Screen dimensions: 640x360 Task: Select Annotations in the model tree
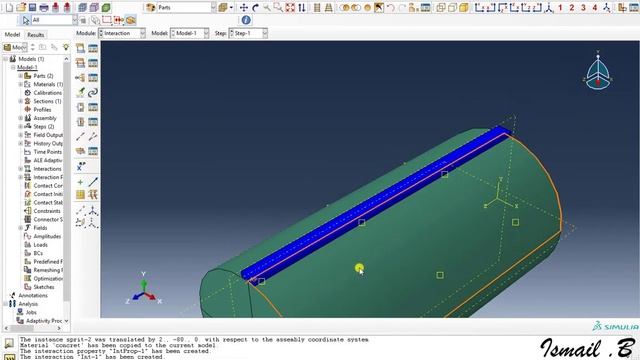click(33, 296)
